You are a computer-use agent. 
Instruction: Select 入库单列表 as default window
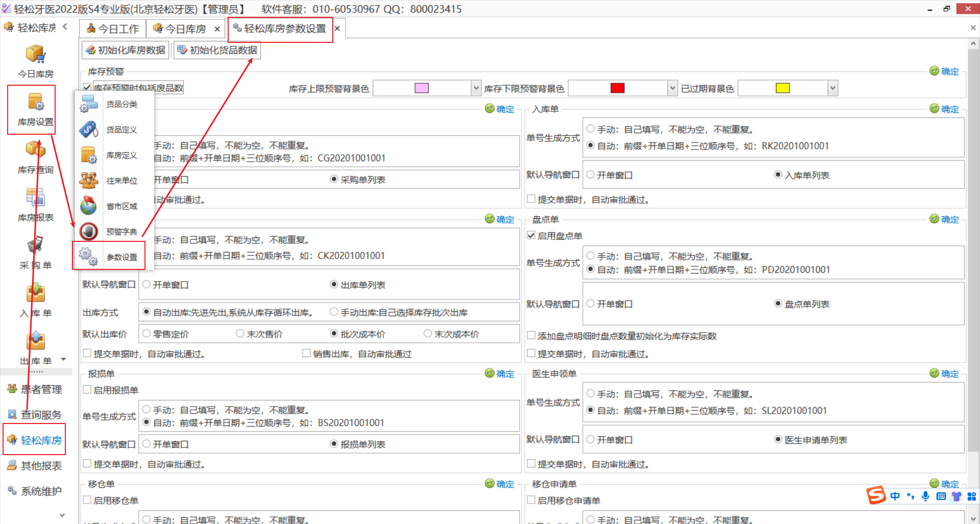(778, 175)
